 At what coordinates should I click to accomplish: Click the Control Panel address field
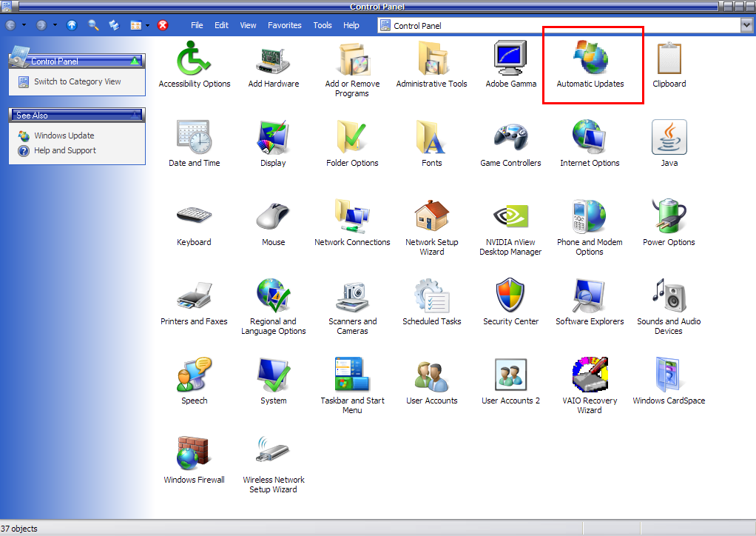(559, 26)
